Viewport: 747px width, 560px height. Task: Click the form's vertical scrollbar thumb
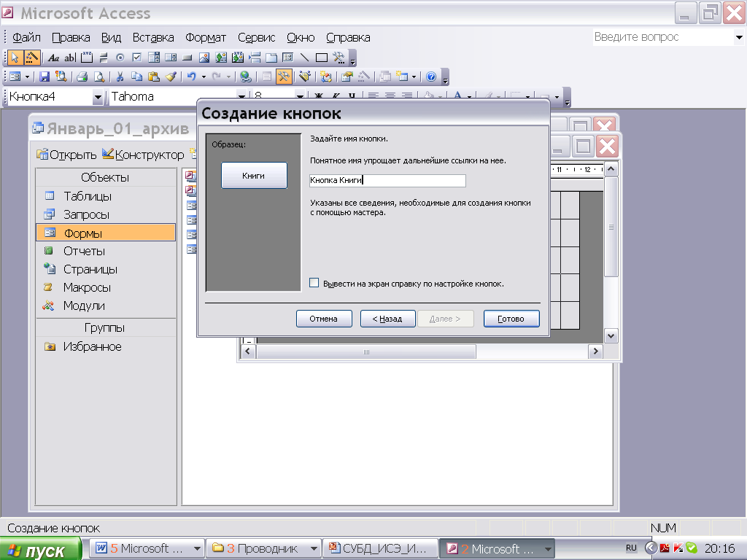(611, 227)
